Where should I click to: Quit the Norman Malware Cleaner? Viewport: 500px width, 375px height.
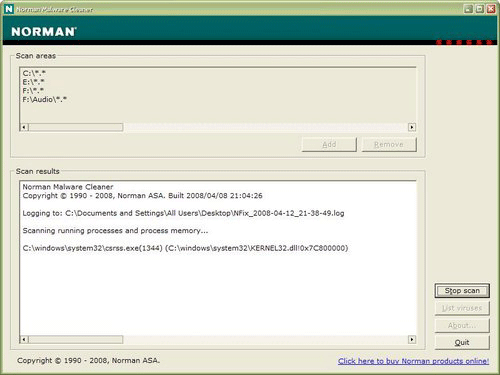pyautogui.click(x=462, y=343)
